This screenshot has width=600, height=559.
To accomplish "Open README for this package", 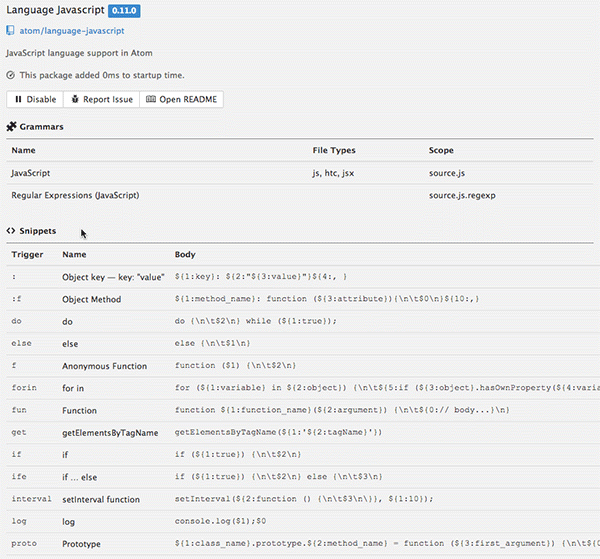I will [x=181, y=99].
